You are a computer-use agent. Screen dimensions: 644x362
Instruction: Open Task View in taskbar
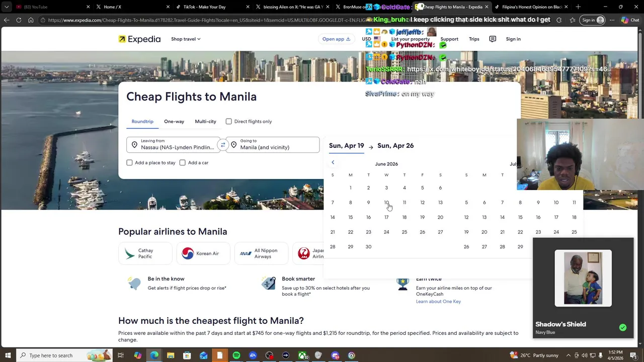pyautogui.click(x=121, y=355)
